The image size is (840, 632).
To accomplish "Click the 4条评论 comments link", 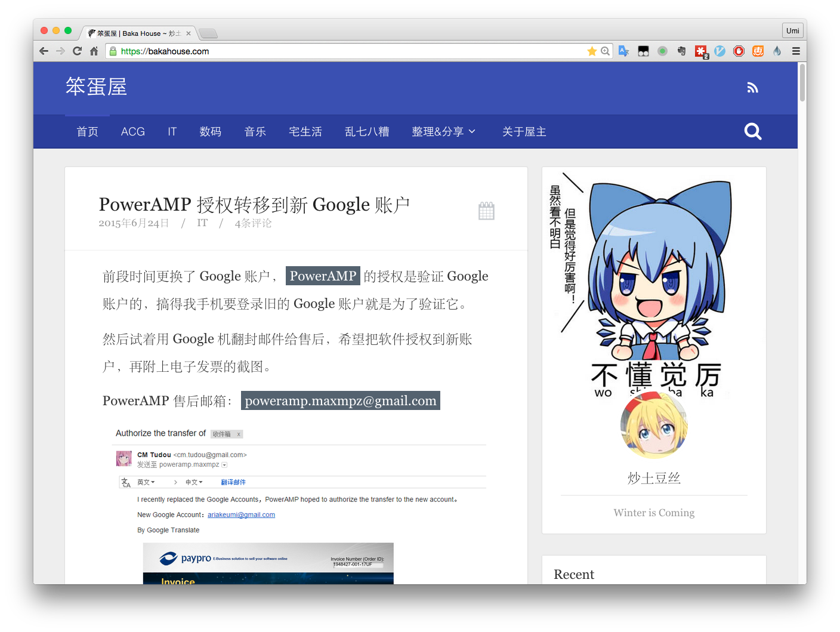I will pyautogui.click(x=253, y=223).
